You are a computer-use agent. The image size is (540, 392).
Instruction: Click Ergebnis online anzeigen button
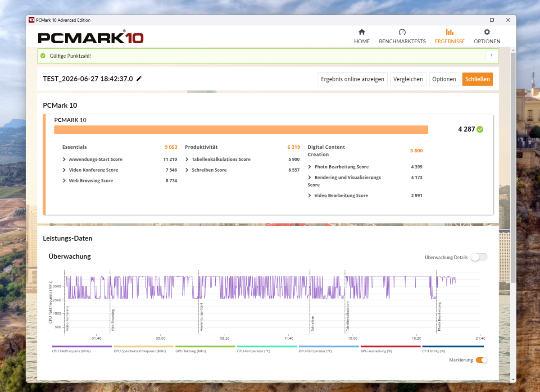pos(352,79)
